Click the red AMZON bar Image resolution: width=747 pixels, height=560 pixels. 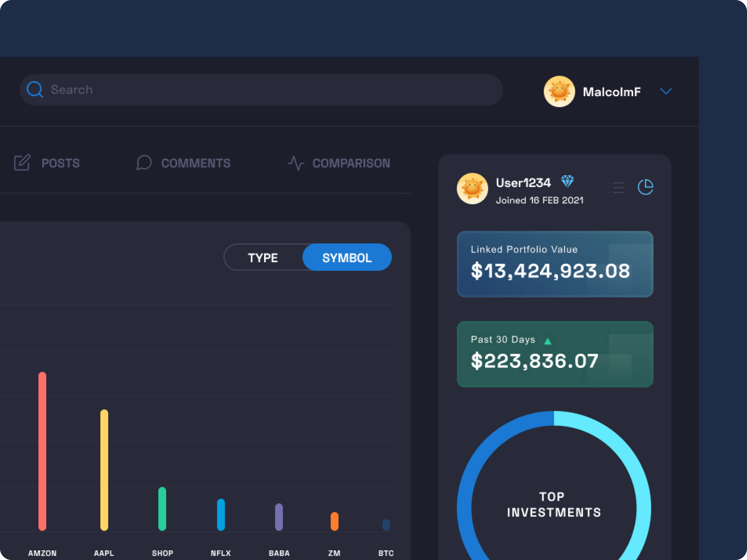coord(42,451)
